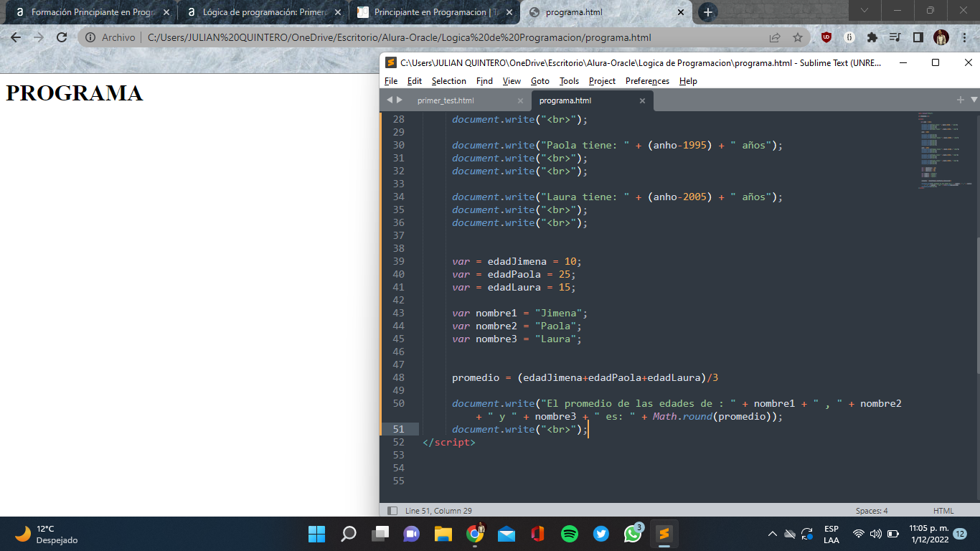Open Twitter from taskbar

pyautogui.click(x=601, y=534)
